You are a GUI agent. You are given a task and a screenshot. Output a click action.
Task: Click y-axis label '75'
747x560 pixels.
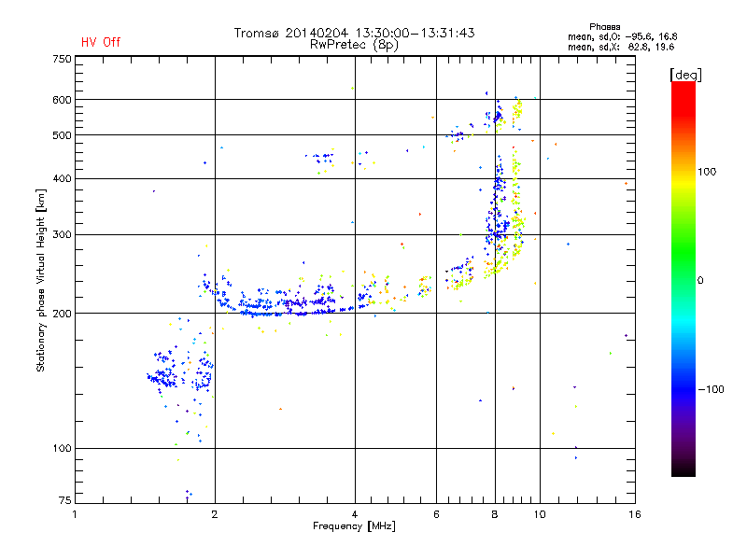[65, 500]
